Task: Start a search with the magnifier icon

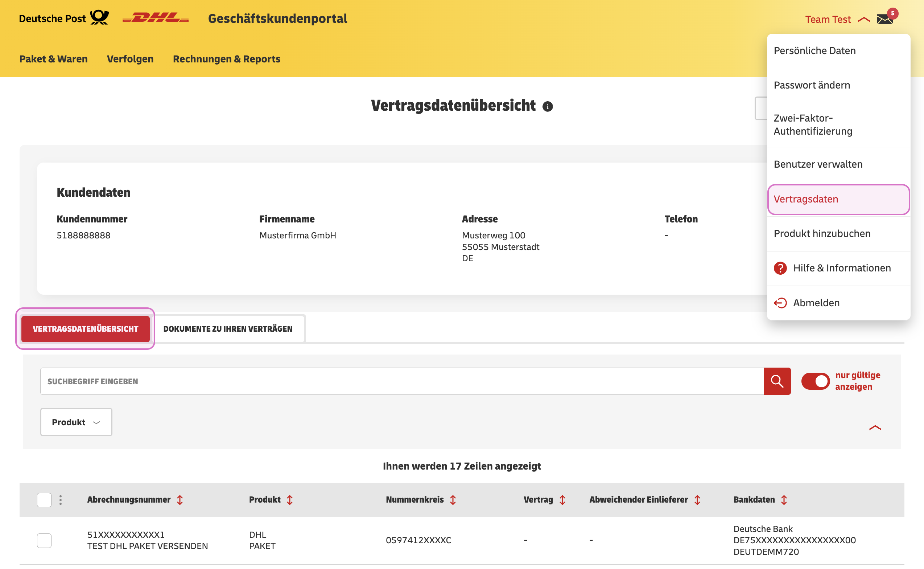Action: click(x=777, y=381)
